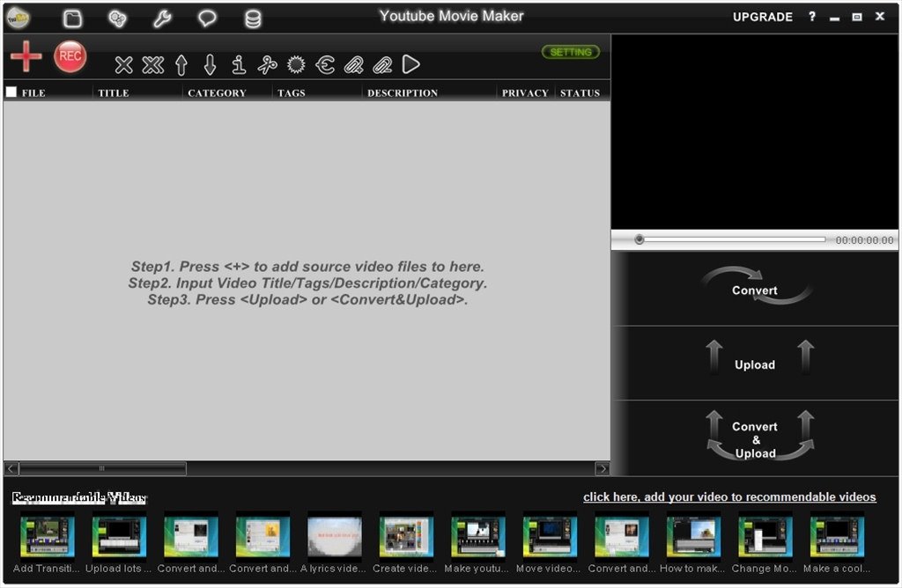The image size is (902, 588).
Task: Open the speech bubble feedback icon
Action: coord(207,18)
